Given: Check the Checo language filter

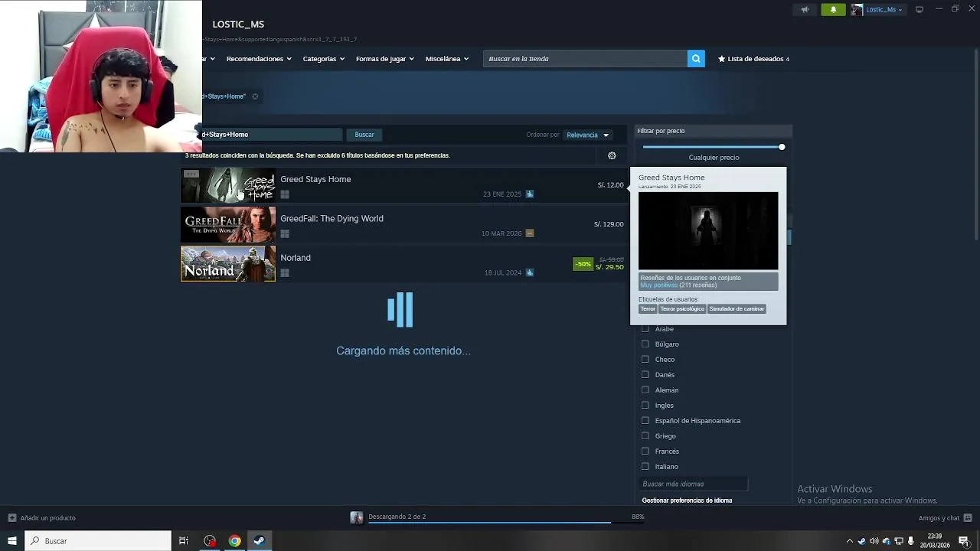Looking at the screenshot, I should (645, 360).
